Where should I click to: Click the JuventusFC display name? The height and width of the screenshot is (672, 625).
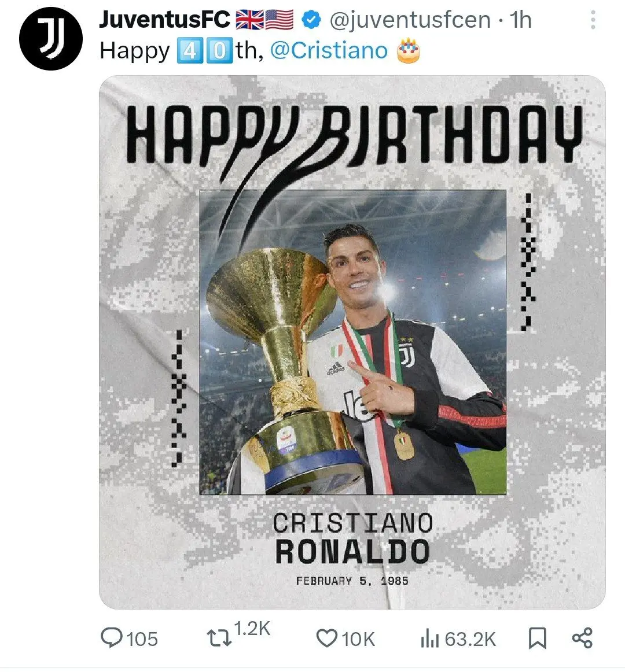pos(165,20)
